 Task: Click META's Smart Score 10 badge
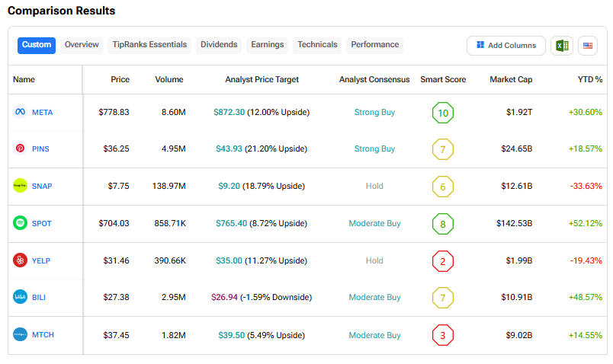pyautogui.click(x=443, y=113)
